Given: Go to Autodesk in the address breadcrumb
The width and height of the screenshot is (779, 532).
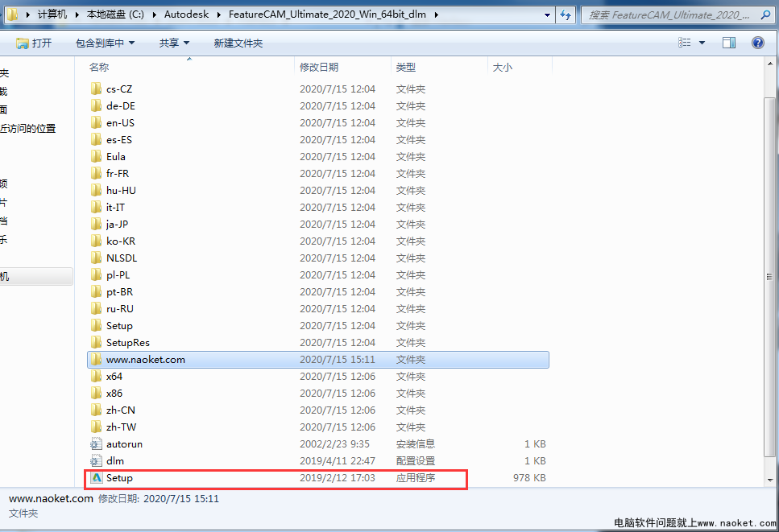Looking at the screenshot, I should click(186, 14).
